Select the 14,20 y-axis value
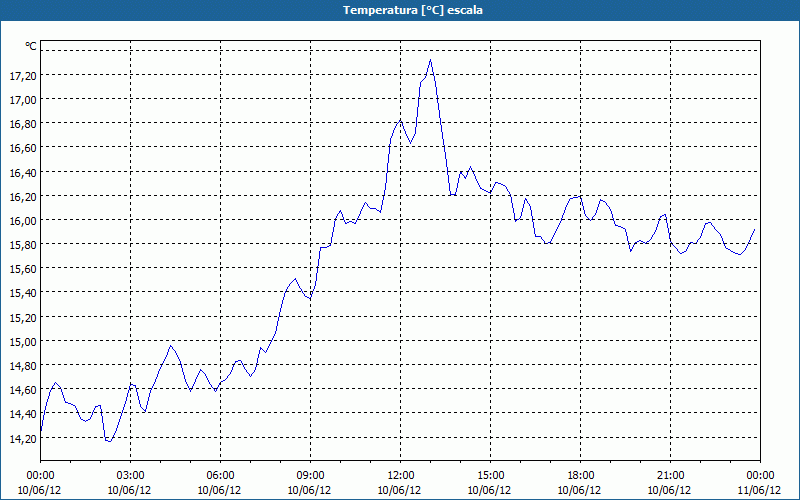800x500 pixels. 23,438
